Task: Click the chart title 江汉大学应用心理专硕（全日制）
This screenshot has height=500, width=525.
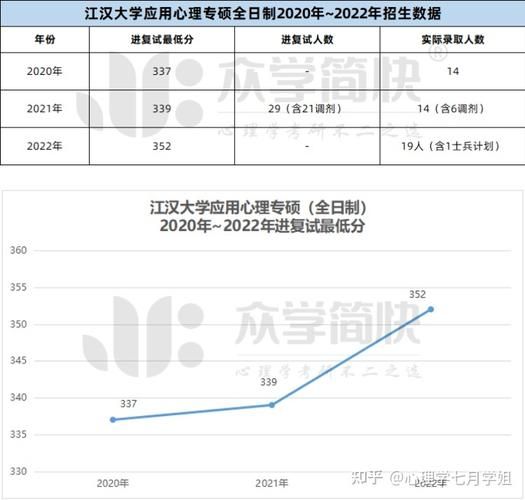Action: 258,208
